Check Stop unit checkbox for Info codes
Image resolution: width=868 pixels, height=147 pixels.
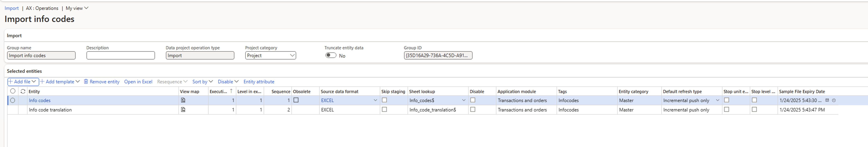pyautogui.click(x=726, y=100)
